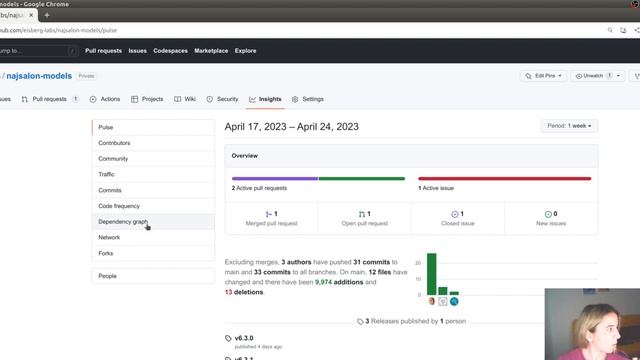Select Contributors in Insights sidebar
The image size is (640, 360).
point(153,143)
